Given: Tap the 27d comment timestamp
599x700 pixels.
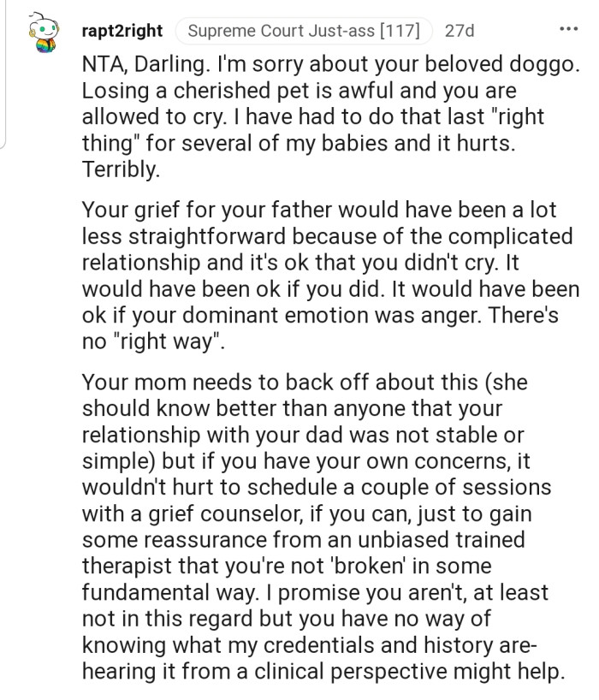Looking at the screenshot, I should coord(460,31).
